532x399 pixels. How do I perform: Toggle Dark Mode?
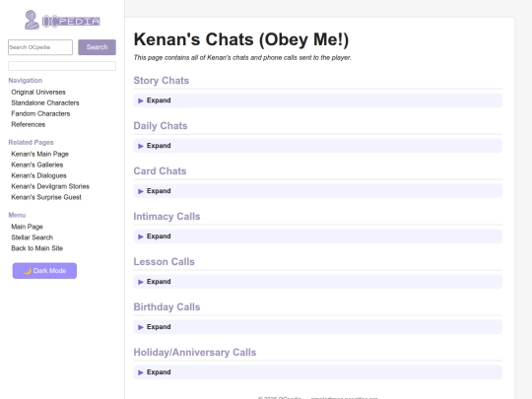point(44,271)
